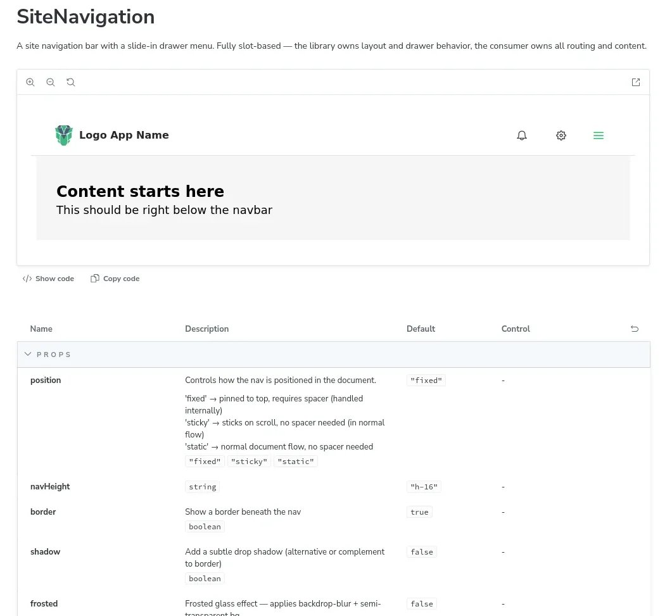Click the 'Frosted glass effect' description
This screenshot has width=672, height=616.
283,608
